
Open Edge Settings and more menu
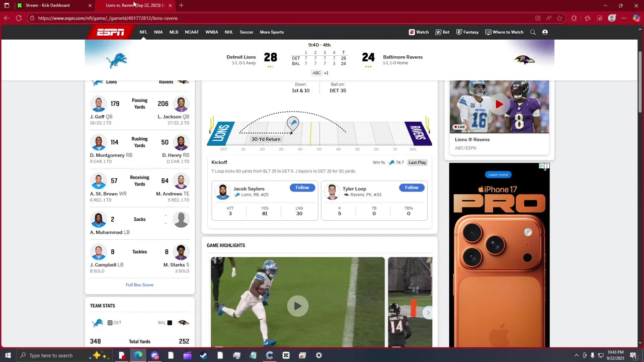point(624,18)
